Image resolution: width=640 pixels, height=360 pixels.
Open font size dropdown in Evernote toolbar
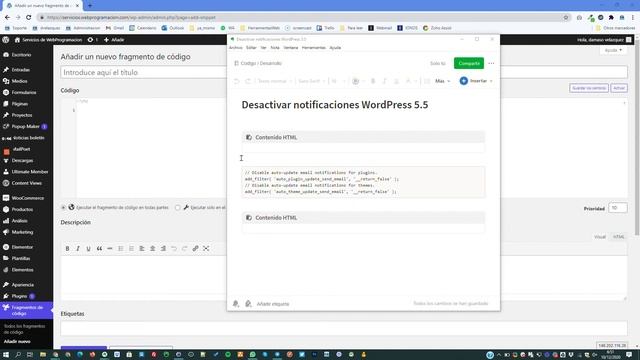point(338,81)
